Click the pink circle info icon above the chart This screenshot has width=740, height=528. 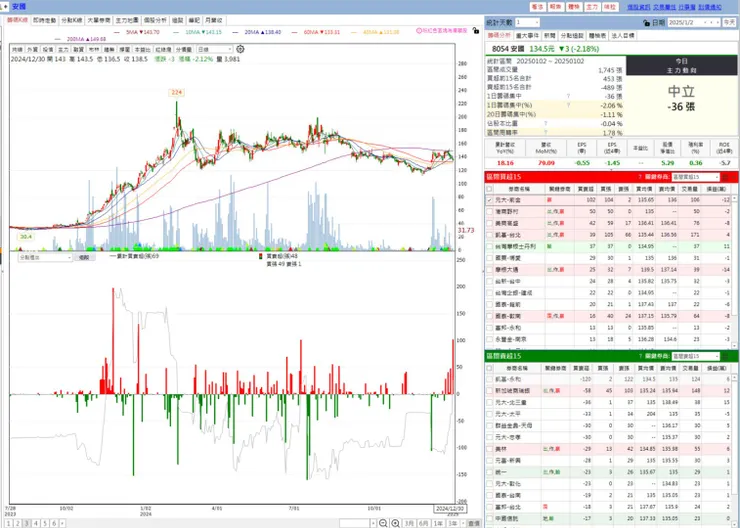[419, 31]
